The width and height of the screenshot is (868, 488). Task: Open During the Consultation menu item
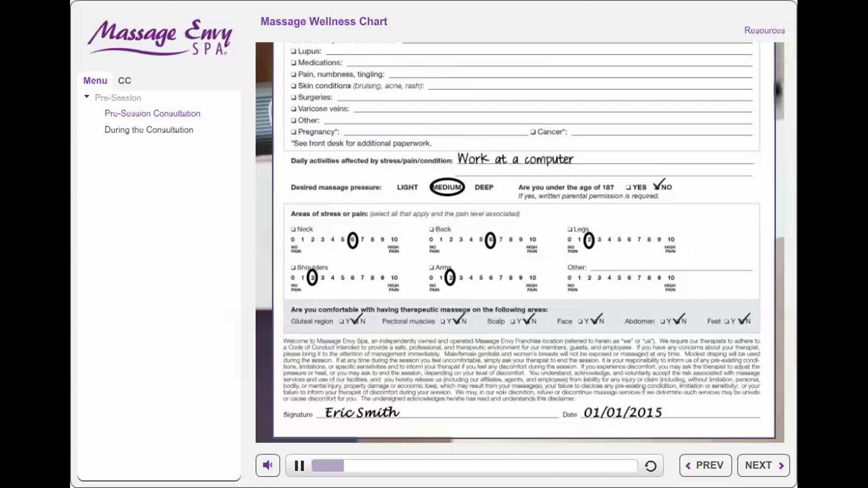point(149,130)
